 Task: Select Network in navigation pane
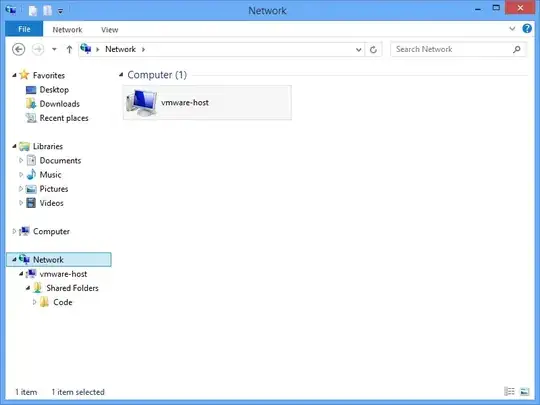[x=59, y=259]
